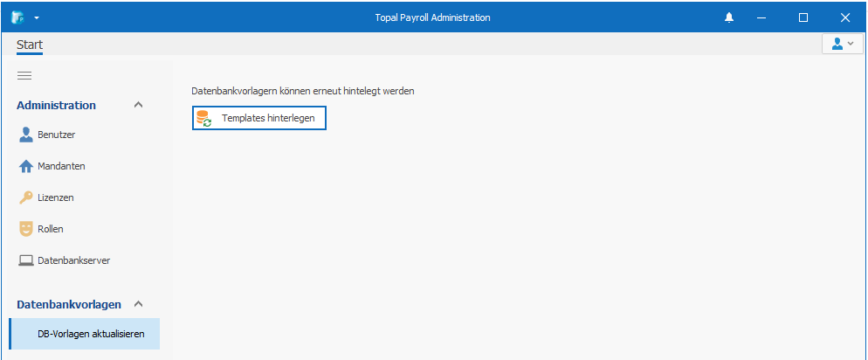Open Rollen via the mask icon
The width and height of the screenshot is (868, 360).
26,229
